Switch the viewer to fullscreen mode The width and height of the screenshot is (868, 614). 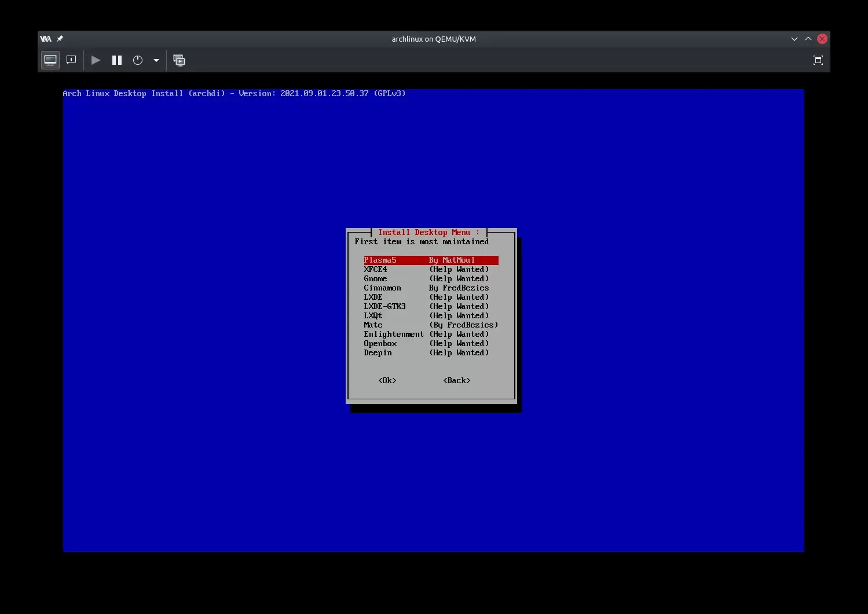click(818, 60)
